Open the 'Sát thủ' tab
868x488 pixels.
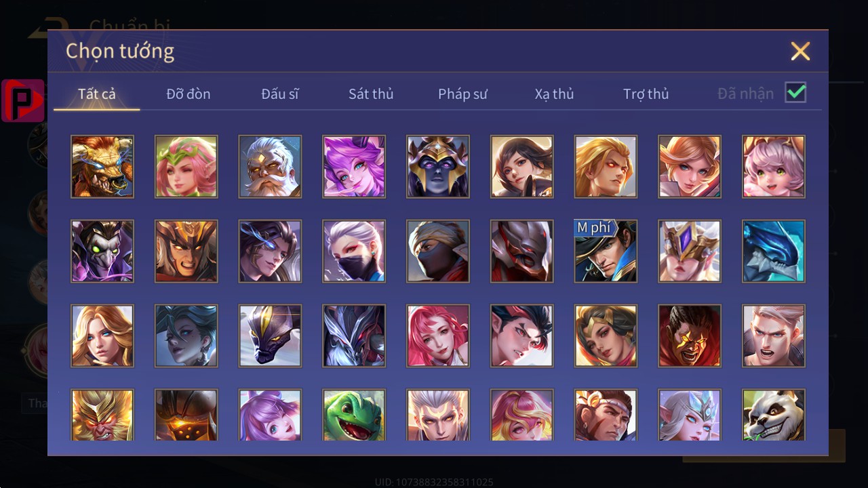pos(371,94)
